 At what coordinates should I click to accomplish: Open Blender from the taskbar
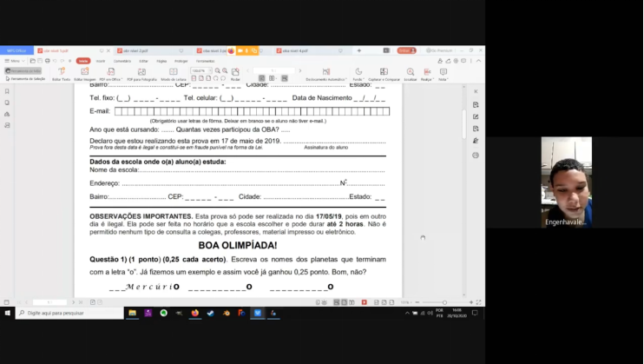pyautogui.click(x=227, y=313)
